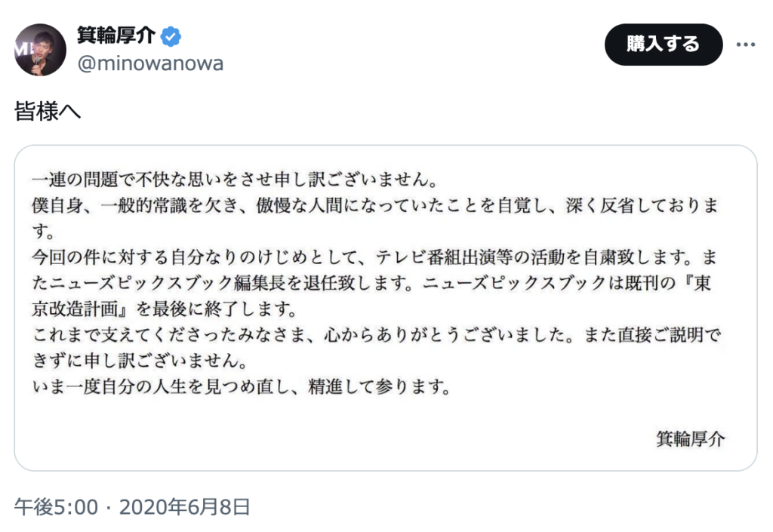Click the 購入する button

tap(664, 45)
